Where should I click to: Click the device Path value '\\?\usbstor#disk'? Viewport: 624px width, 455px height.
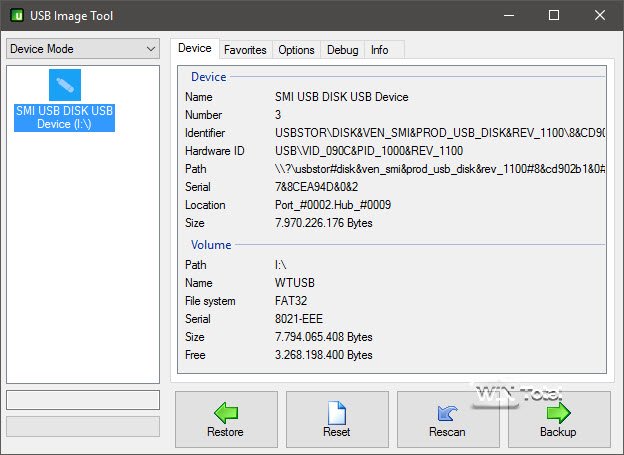tap(440, 169)
